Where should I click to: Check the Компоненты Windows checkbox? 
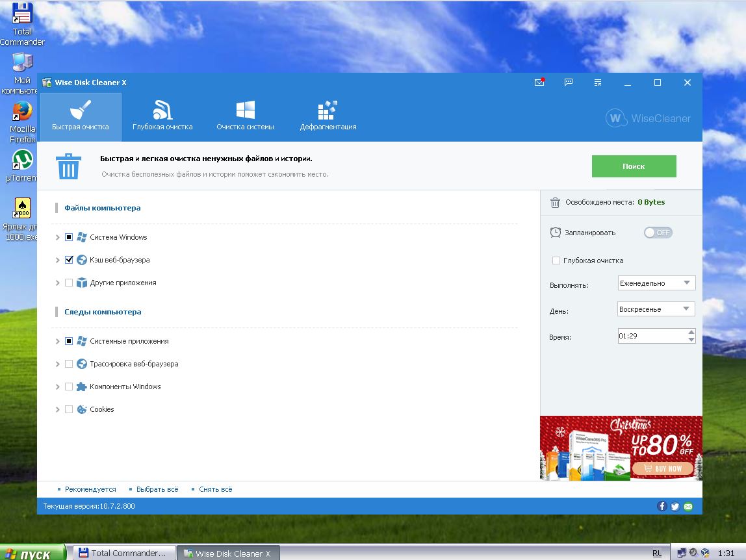click(x=69, y=387)
